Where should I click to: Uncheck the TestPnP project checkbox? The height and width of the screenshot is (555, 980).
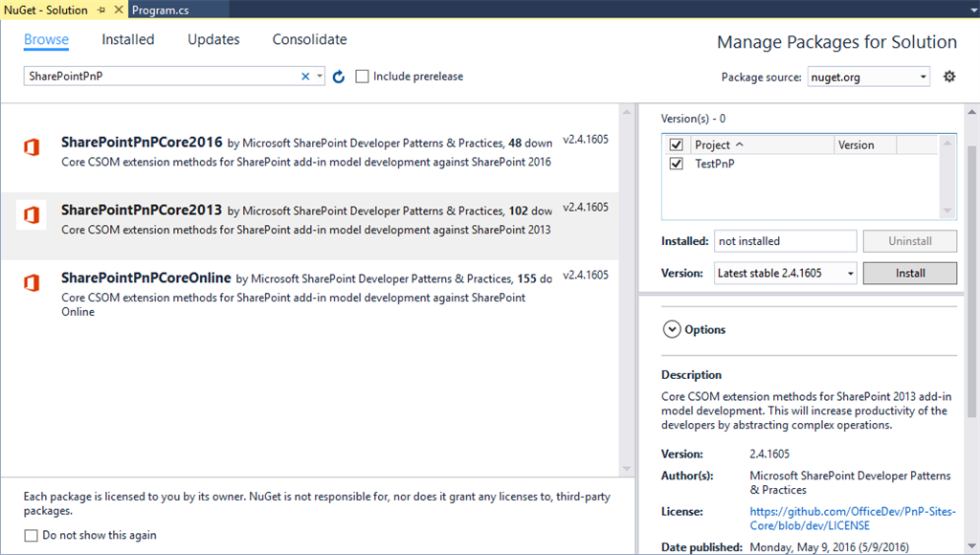(x=677, y=164)
